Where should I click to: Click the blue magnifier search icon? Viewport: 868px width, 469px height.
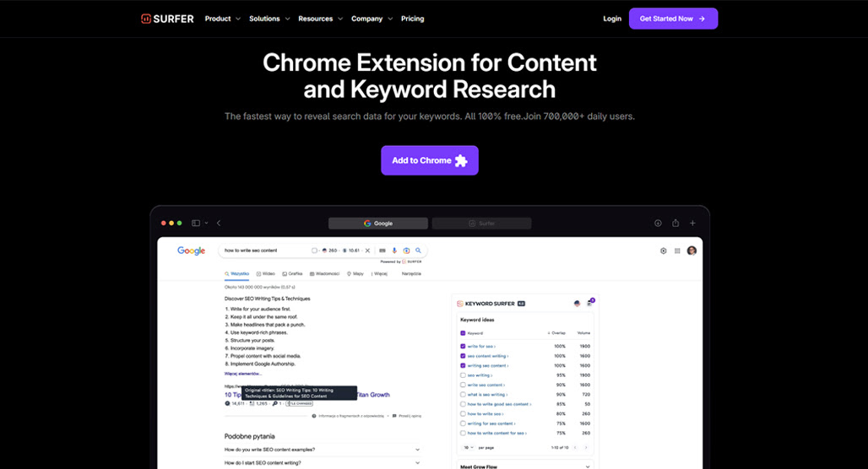tap(419, 251)
